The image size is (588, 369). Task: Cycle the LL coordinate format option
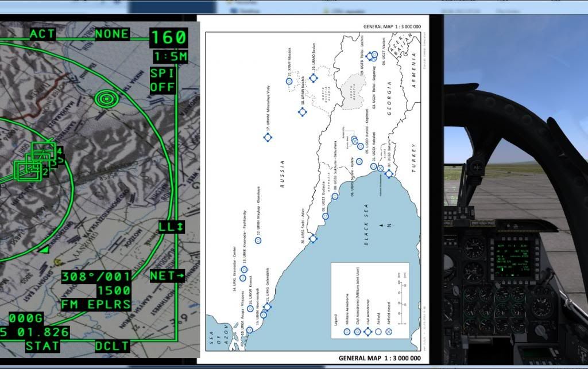171,227
